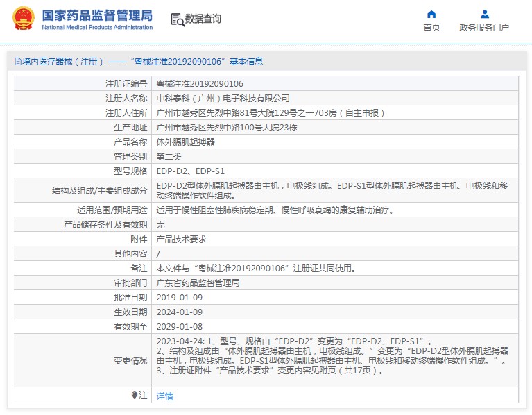Select the 第二类 value
This screenshot has width=532, height=415.
coord(169,156)
